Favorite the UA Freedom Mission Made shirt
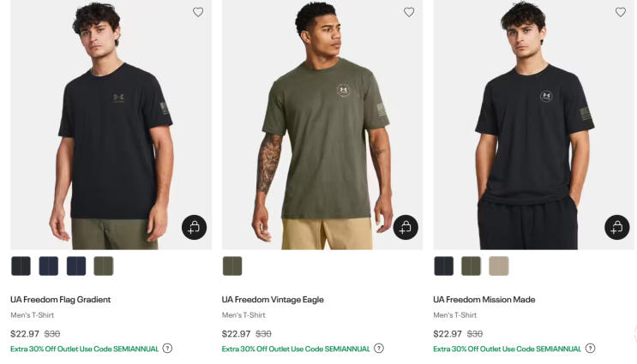Image resolution: width=637 pixels, height=364 pixels. pos(621,12)
